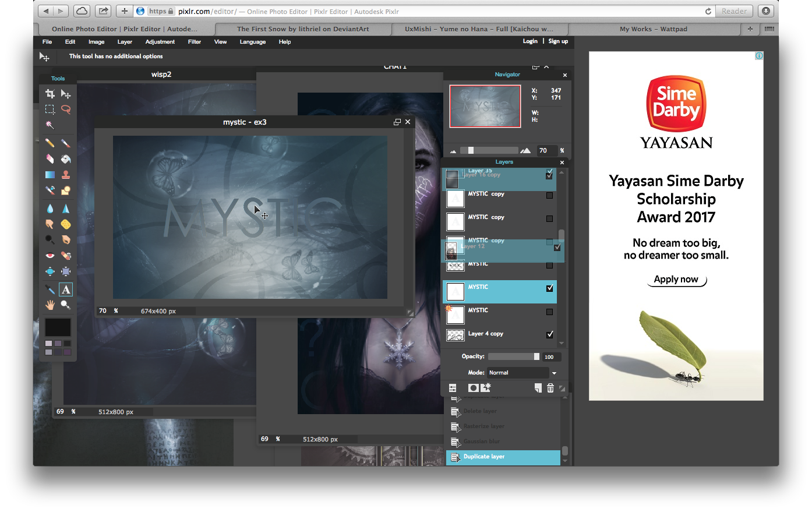
Task: Delete layer with trash icon
Action: (x=550, y=388)
